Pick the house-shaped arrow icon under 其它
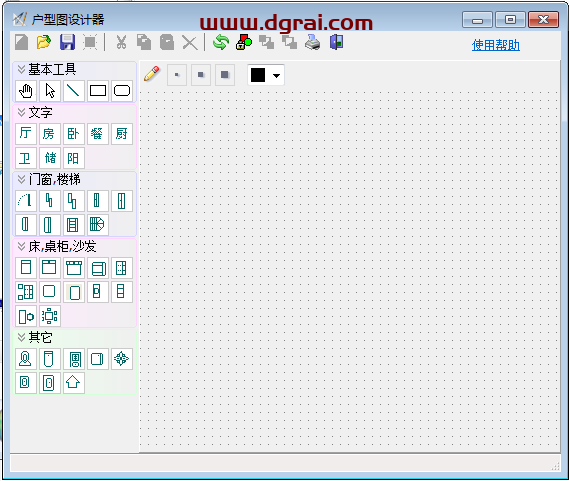 tap(74, 383)
